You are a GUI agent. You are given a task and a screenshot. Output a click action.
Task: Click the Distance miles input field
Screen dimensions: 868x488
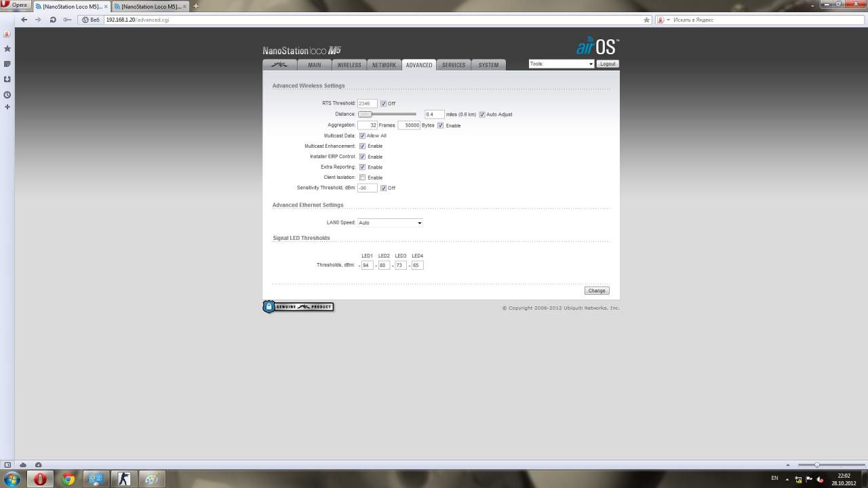tap(435, 115)
